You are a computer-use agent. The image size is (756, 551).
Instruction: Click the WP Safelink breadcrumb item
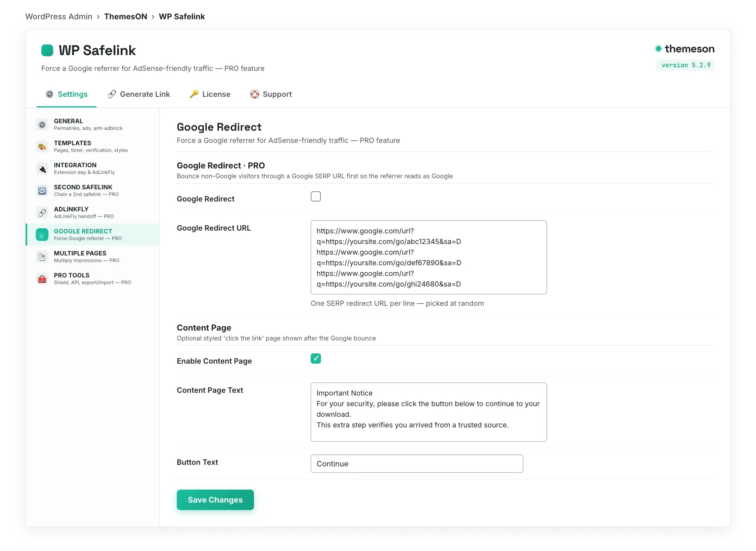click(x=182, y=17)
